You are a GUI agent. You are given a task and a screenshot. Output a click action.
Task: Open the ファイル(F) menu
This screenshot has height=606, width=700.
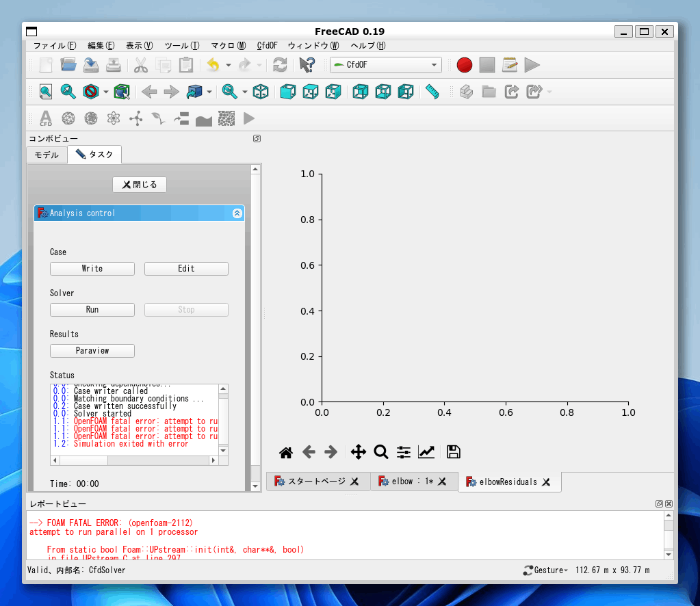pyautogui.click(x=55, y=46)
